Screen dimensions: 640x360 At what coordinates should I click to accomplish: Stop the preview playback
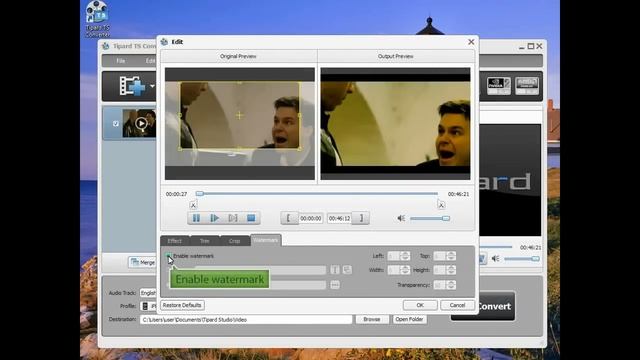(x=251, y=218)
